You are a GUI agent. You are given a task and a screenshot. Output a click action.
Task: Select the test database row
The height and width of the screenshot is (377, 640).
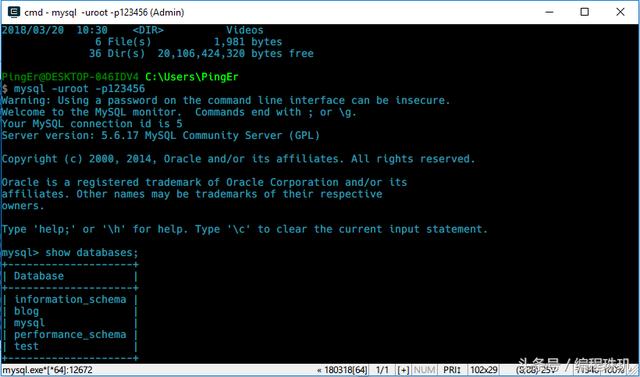tap(26, 346)
